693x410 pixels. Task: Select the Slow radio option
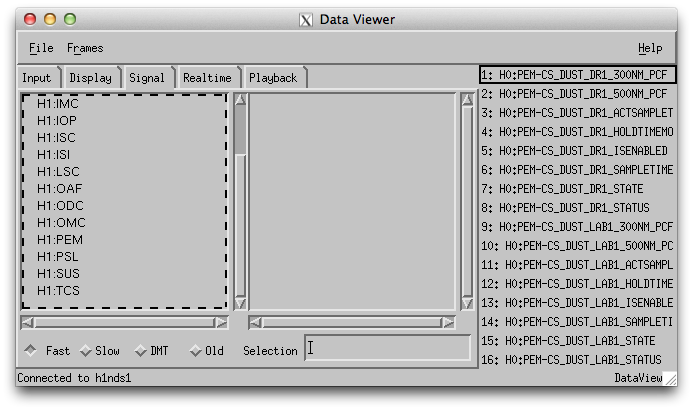point(86,351)
